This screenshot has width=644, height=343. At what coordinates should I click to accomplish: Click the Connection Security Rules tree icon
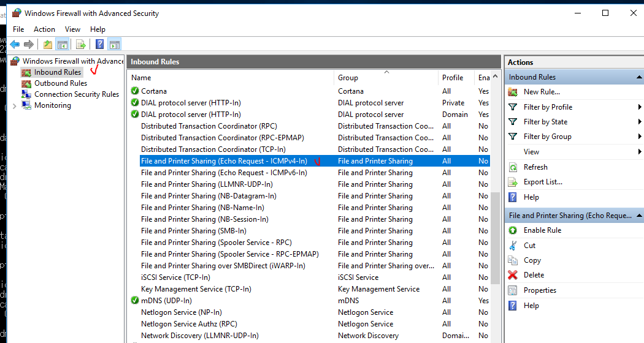pos(26,94)
